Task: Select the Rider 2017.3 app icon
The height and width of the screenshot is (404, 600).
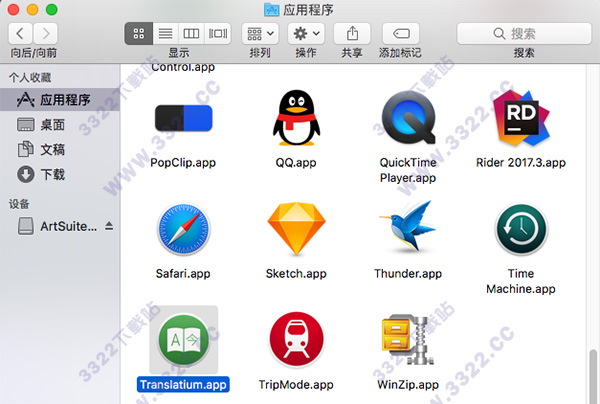Action: 521,117
